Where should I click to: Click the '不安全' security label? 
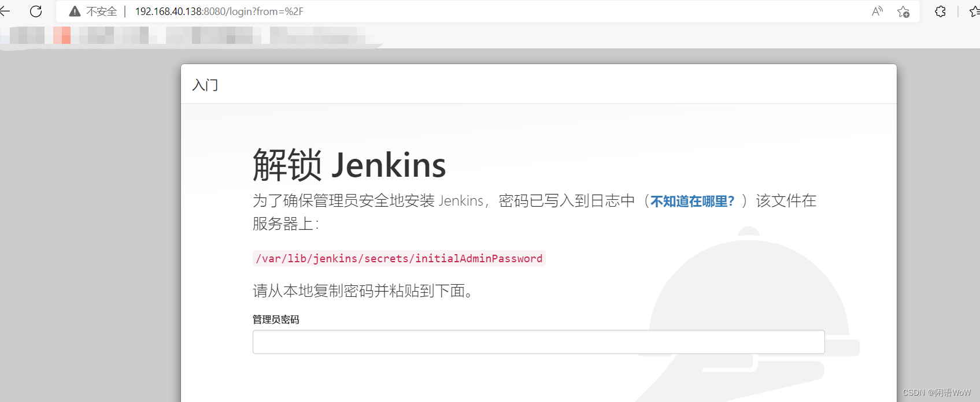(102, 12)
